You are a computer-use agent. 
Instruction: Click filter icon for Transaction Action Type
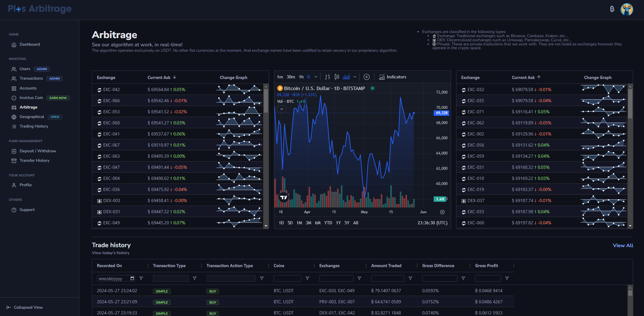[262, 278]
